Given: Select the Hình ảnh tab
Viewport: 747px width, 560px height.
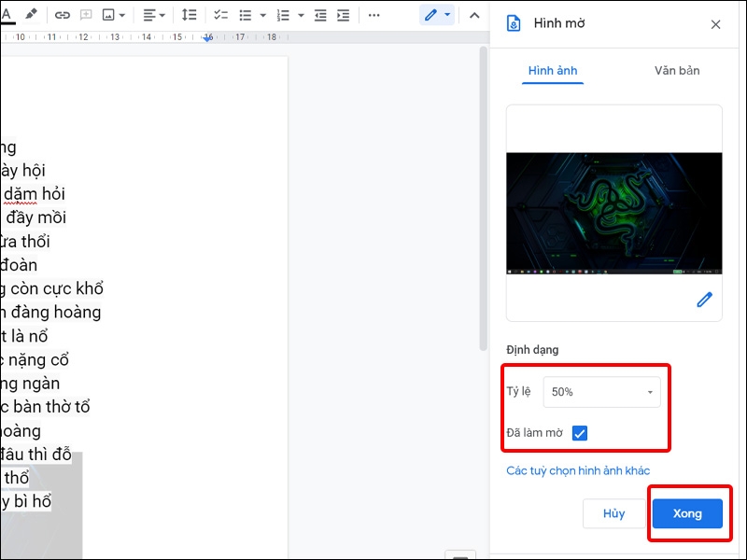Looking at the screenshot, I should pos(553,71).
